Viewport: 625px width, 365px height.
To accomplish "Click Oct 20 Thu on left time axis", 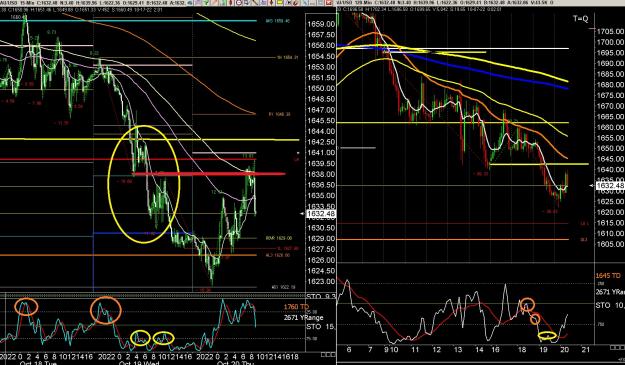I will point(236,363).
